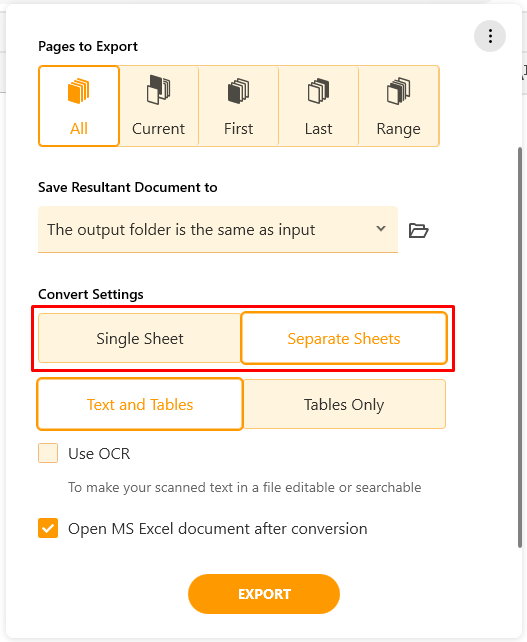
Task: Select All pages to export
Action: click(79, 106)
